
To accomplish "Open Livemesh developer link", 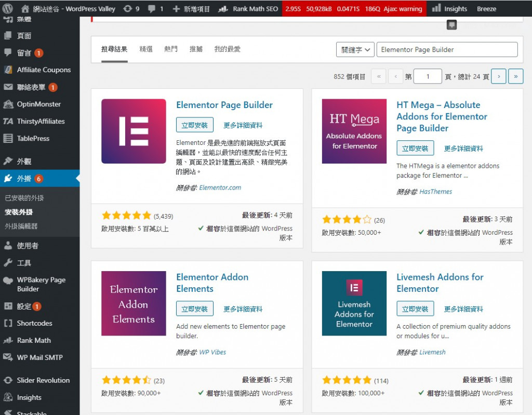I will click(432, 352).
